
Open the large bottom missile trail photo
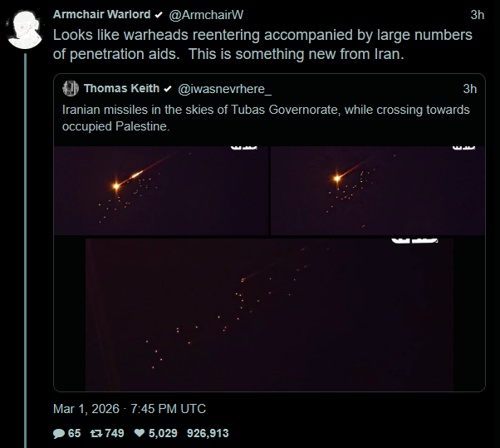coord(269,314)
